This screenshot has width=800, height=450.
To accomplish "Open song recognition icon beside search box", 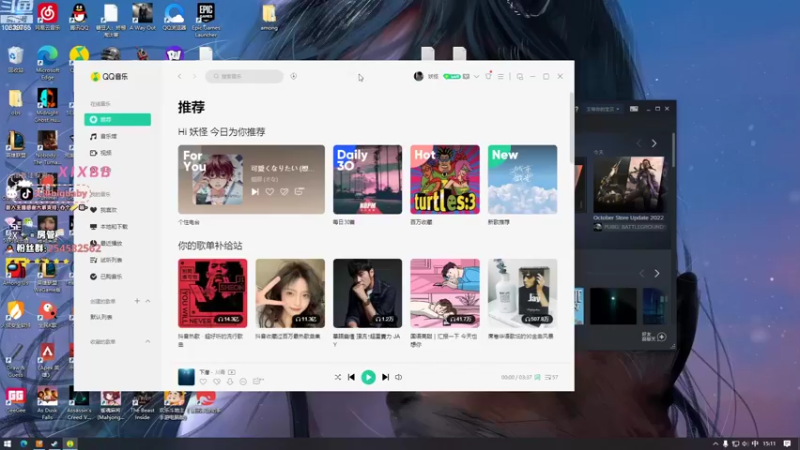I will click(x=293, y=77).
